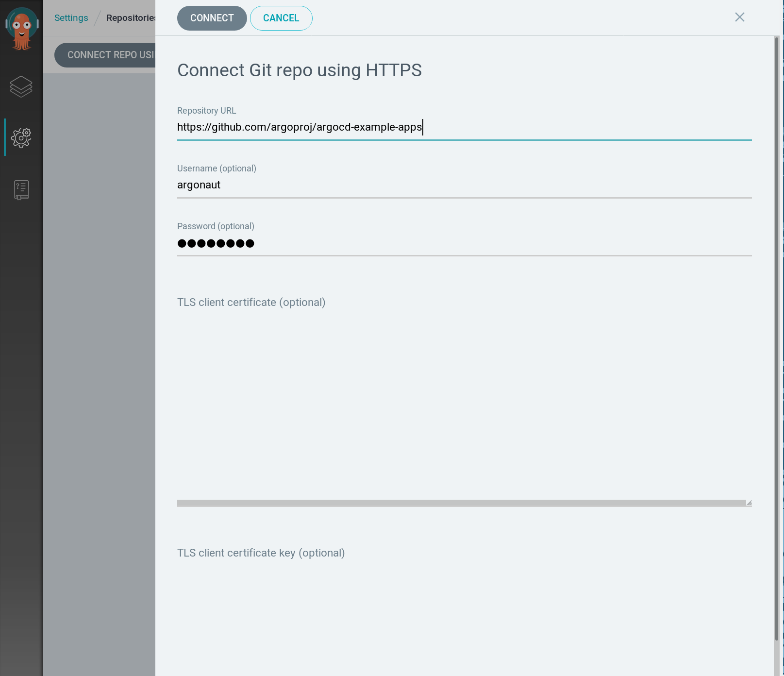Viewport: 784px width, 676px height.
Task: Click the 'Connect Git repo using HTTPS' heading
Action: [299, 70]
